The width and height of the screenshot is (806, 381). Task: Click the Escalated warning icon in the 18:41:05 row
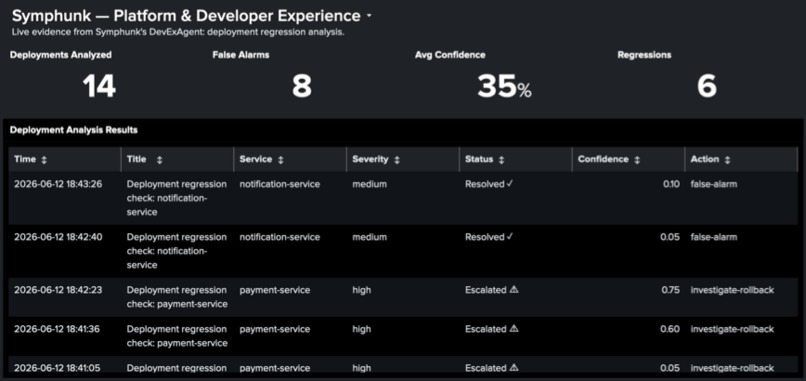(x=514, y=368)
